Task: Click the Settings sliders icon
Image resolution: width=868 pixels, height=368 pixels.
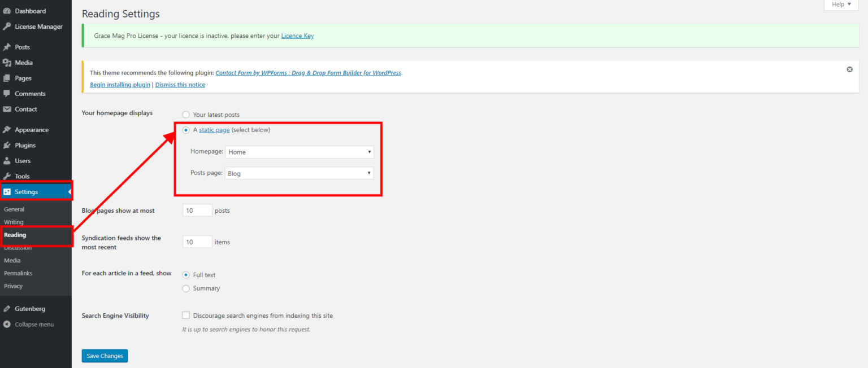Action: tap(7, 192)
